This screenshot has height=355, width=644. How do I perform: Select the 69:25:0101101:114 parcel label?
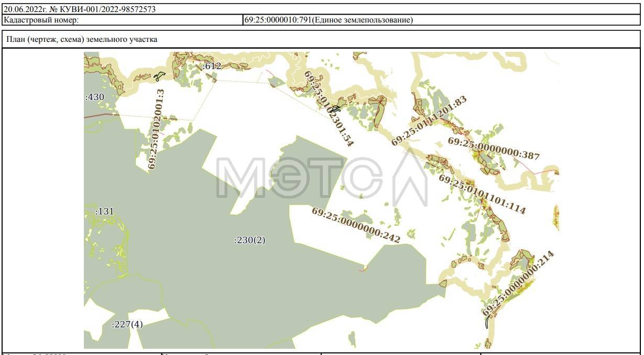click(482, 194)
